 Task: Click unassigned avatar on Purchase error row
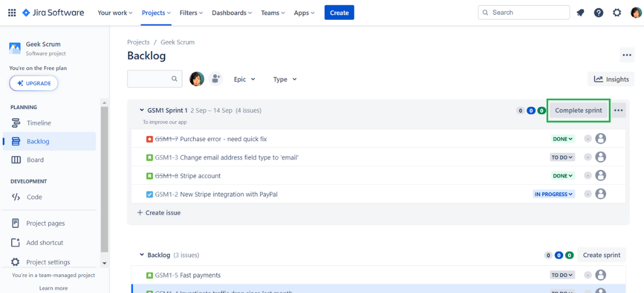point(601,139)
